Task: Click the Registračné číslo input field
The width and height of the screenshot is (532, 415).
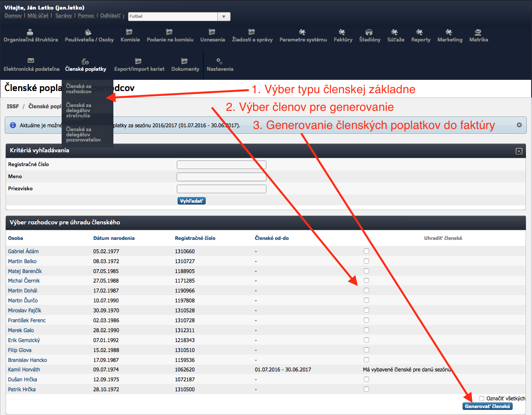Action: (221, 165)
